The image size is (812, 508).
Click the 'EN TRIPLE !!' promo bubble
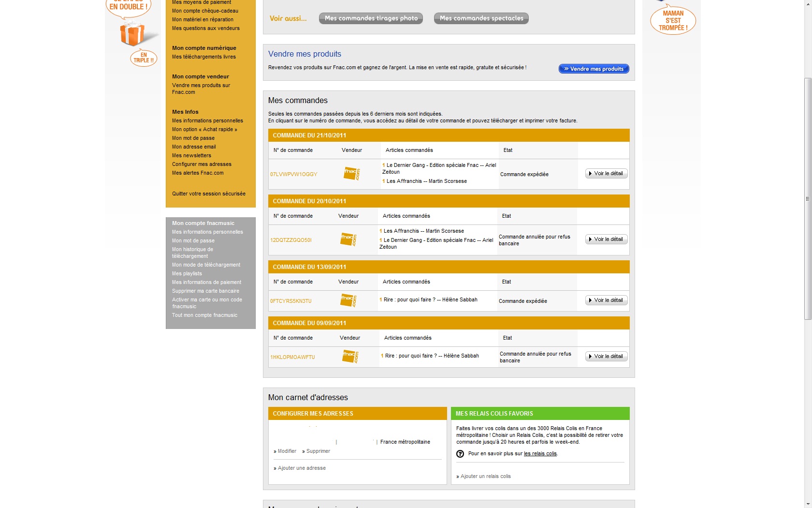point(144,58)
